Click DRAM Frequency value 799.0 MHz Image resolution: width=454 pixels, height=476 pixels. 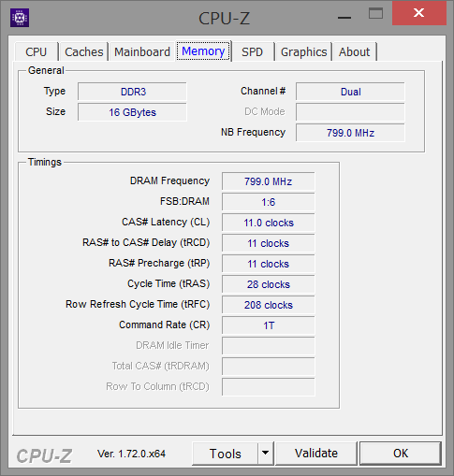tap(269, 181)
